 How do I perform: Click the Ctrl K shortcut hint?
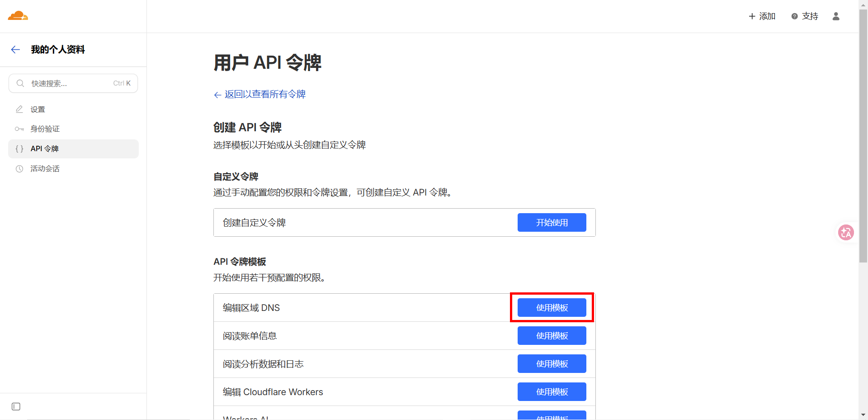click(122, 83)
